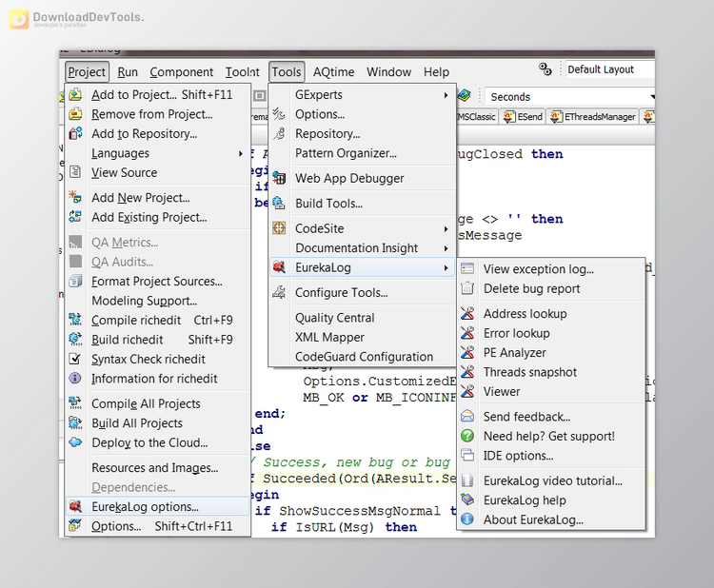The width and height of the screenshot is (714, 588).
Task: Click the Information for richedit icon
Action: (x=75, y=378)
